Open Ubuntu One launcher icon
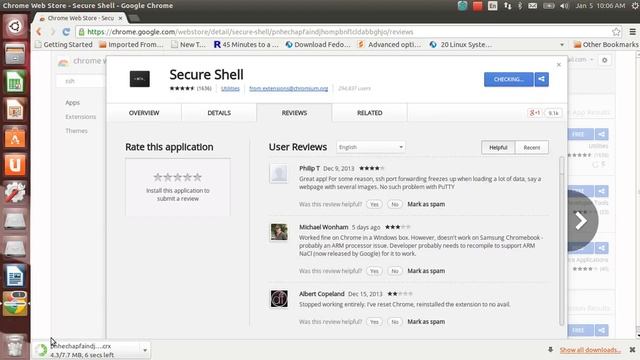Viewport: 640px width, 360px height. [x=15, y=165]
